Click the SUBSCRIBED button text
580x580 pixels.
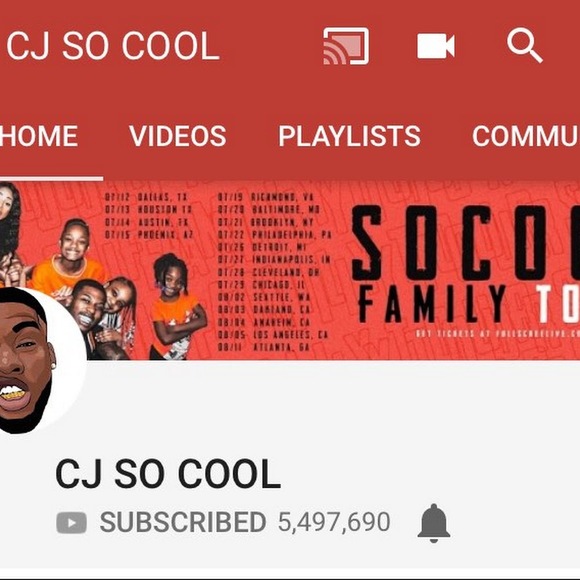tap(183, 522)
